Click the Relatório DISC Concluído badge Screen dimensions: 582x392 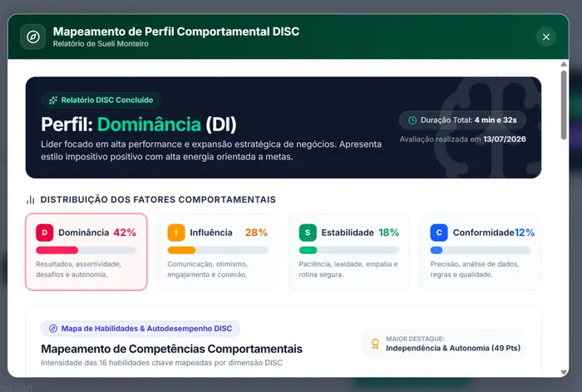(101, 100)
